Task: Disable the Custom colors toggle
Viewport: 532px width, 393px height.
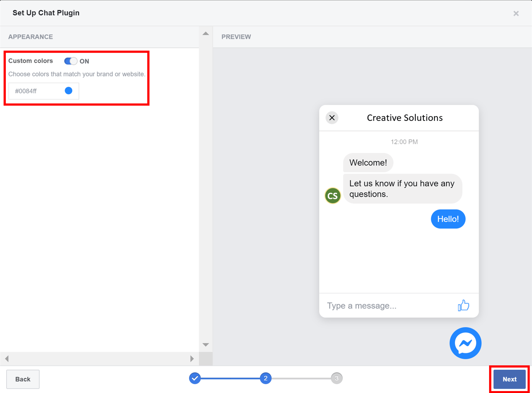Action: coord(70,61)
